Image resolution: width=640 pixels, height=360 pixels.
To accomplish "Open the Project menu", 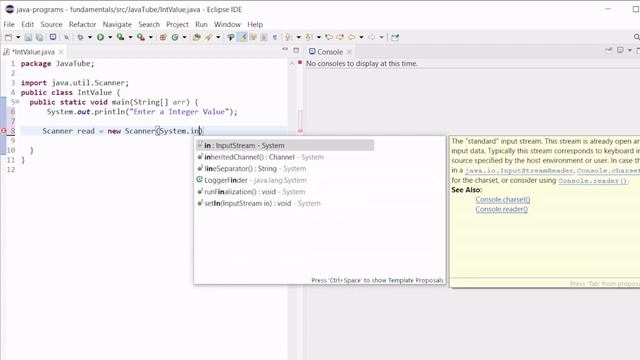I will pos(178,24).
